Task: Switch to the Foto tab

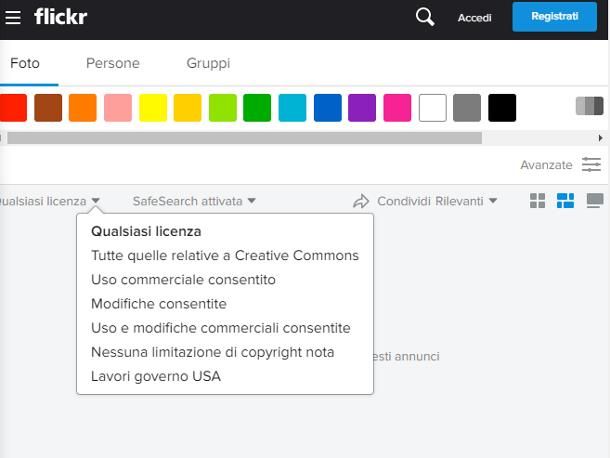Action: point(25,63)
